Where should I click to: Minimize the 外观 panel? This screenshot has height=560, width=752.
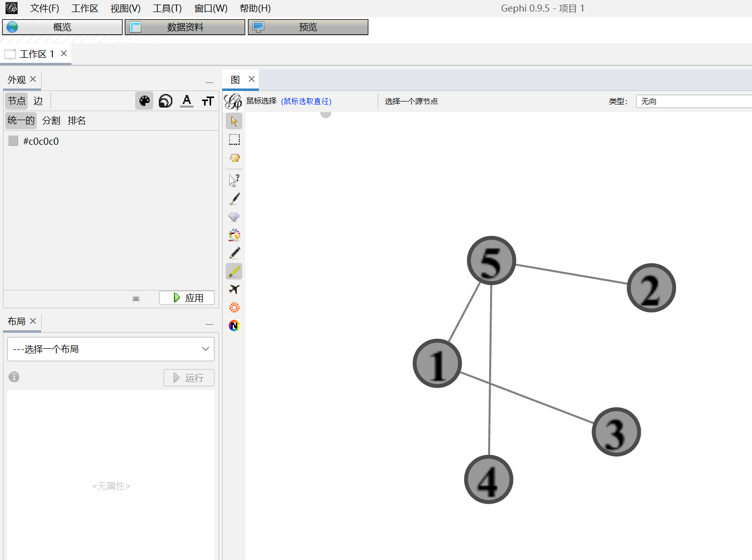pyautogui.click(x=209, y=82)
